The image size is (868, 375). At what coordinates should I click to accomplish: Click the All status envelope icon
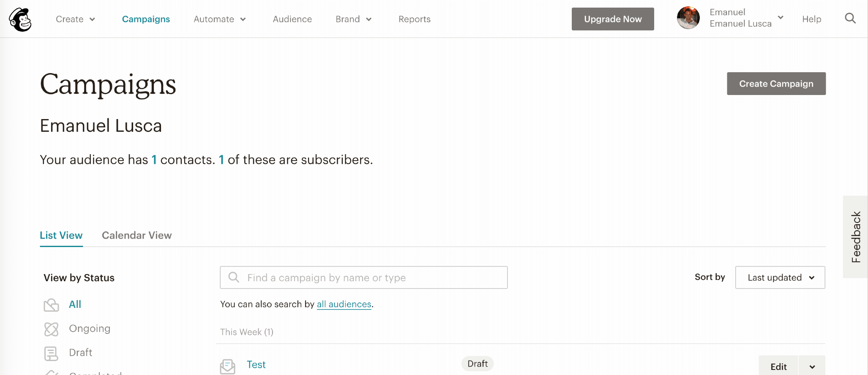pos(51,305)
